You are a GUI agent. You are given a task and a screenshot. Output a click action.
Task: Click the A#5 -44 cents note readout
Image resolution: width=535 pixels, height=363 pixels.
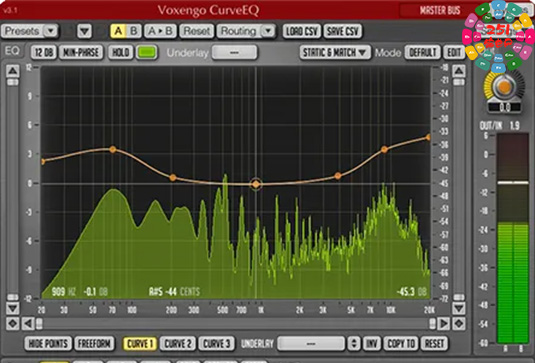click(x=174, y=292)
